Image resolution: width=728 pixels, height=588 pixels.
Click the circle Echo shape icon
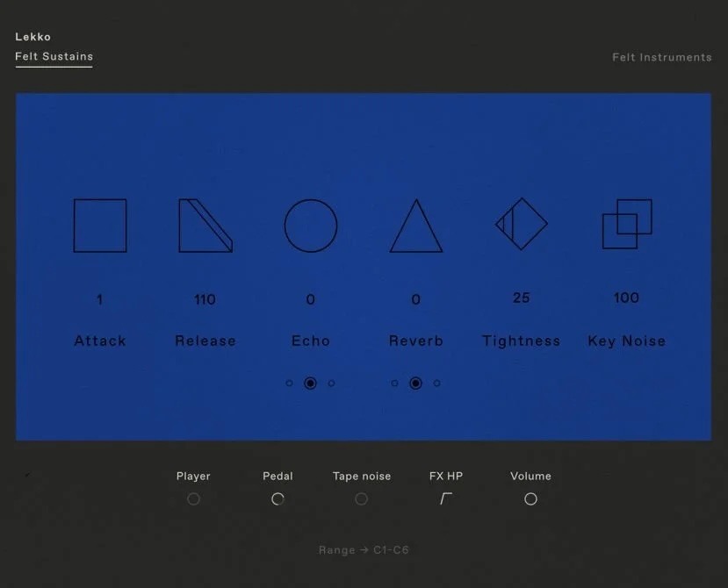311,226
